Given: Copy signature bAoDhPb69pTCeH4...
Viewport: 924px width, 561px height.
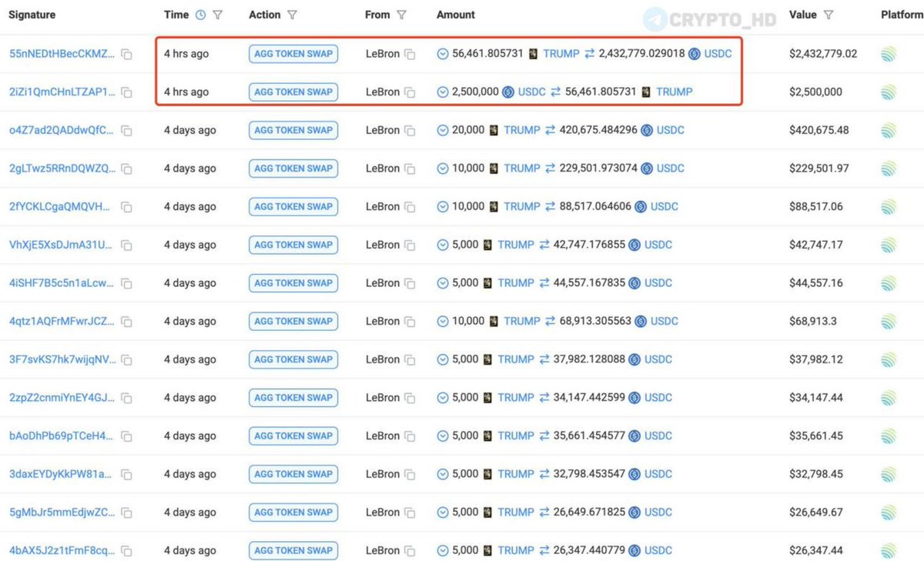Looking at the screenshot, I should coord(126,436).
